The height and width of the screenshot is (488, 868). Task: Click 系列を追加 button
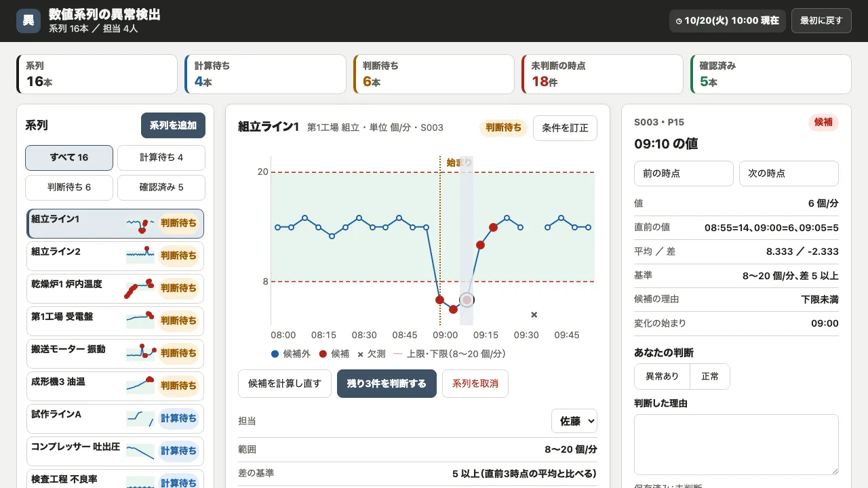point(173,125)
